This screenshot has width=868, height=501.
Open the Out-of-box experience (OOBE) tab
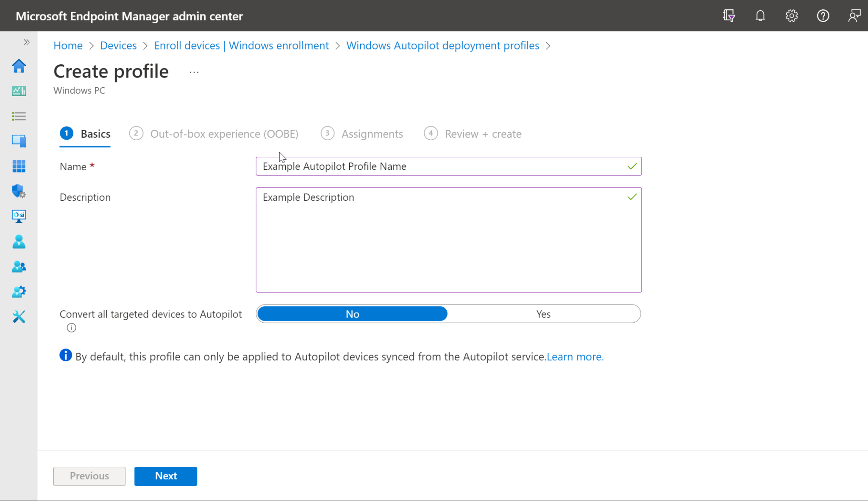coord(224,133)
